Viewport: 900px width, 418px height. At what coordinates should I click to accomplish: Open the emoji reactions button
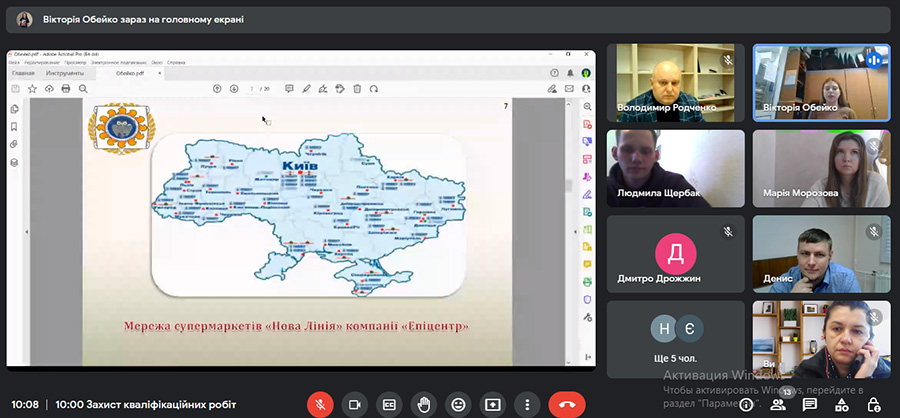[458, 404]
